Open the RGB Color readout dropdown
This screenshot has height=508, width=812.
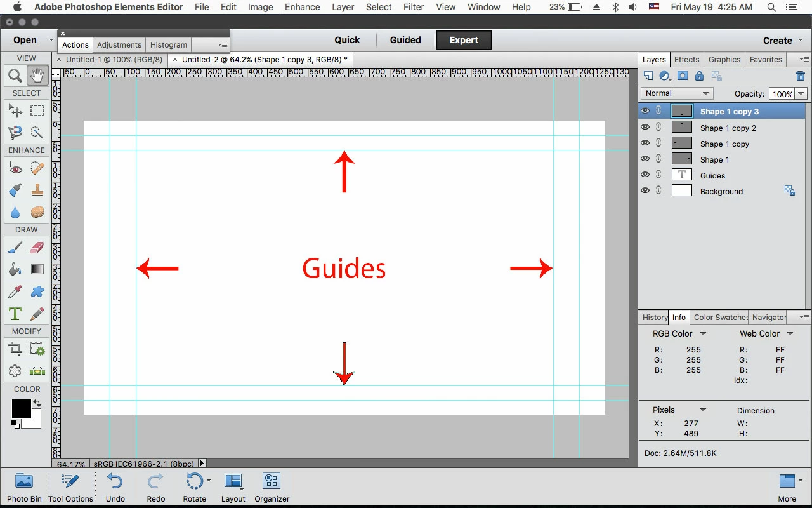[703, 334]
